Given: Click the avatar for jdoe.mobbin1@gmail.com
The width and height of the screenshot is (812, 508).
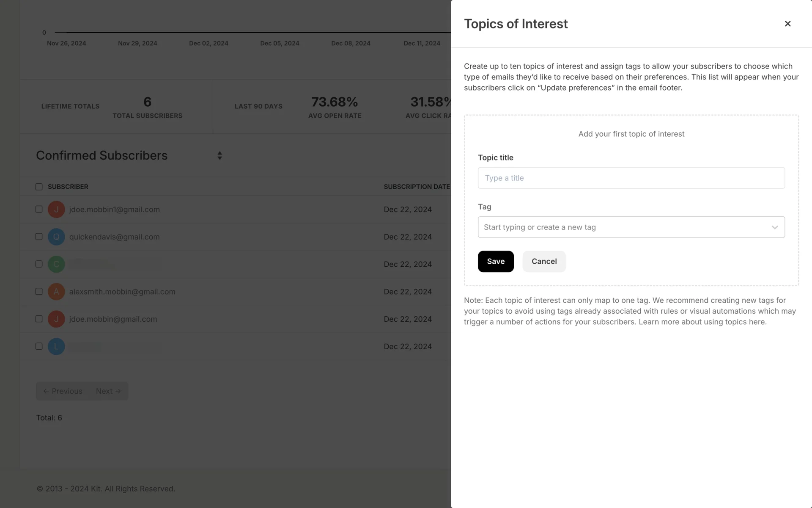Looking at the screenshot, I should [x=56, y=210].
